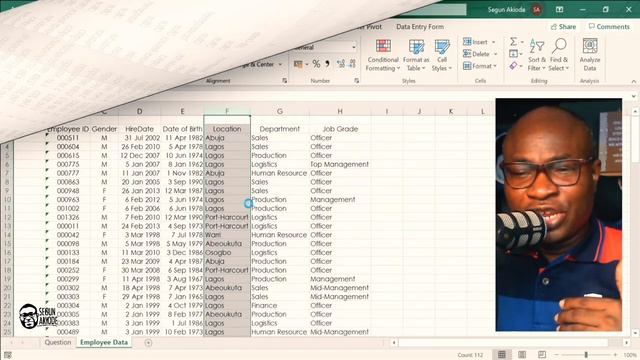
Task: Switch to Page Layout view
Action: (522, 354)
